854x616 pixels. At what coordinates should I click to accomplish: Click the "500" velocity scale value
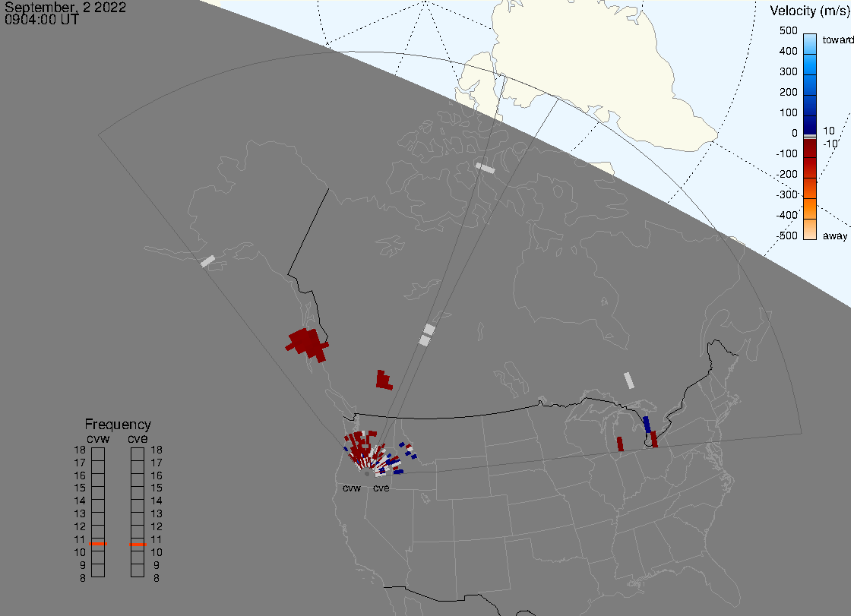tap(788, 30)
